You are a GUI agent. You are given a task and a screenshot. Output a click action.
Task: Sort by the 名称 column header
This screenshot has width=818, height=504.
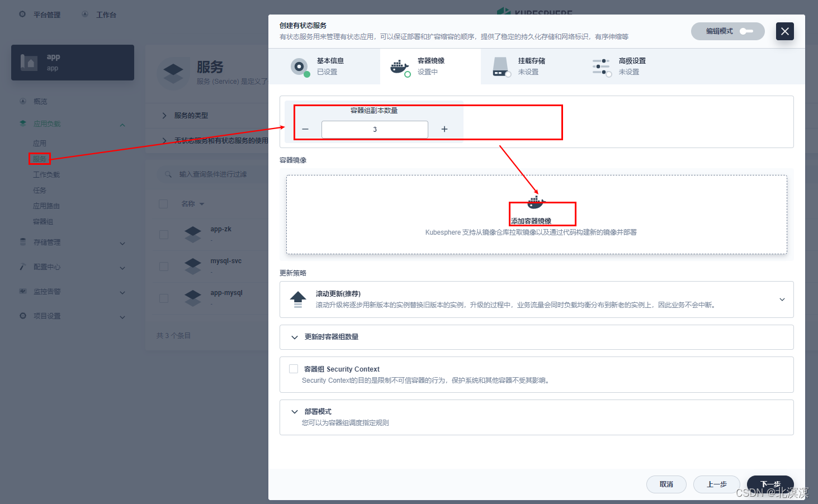(x=193, y=204)
